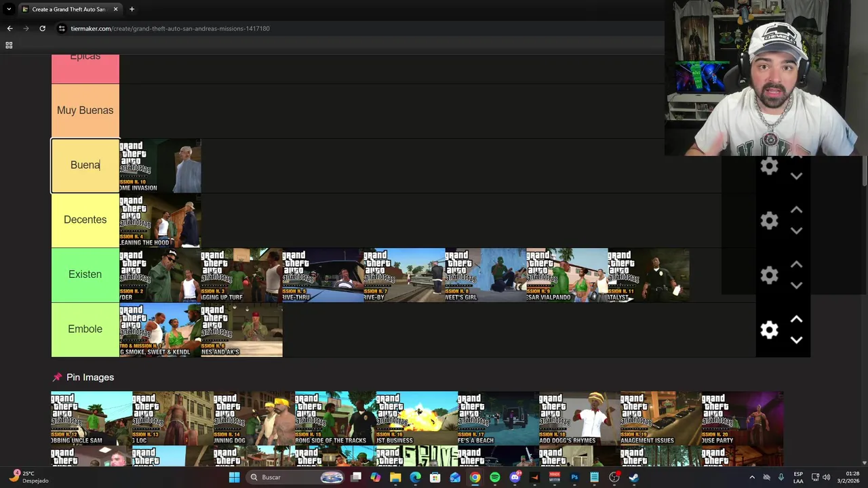Open Steam from taskbar
The image size is (868, 488).
coord(633,477)
